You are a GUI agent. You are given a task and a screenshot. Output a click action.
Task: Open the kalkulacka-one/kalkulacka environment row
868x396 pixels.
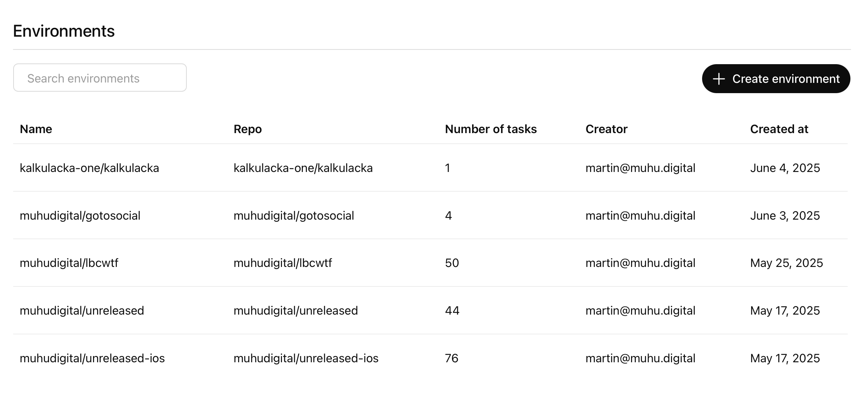tap(89, 168)
